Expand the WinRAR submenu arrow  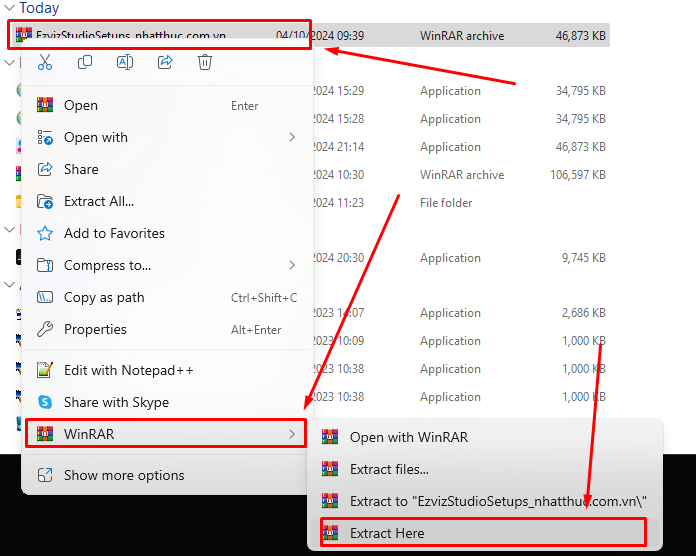pyautogui.click(x=292, y=434)
